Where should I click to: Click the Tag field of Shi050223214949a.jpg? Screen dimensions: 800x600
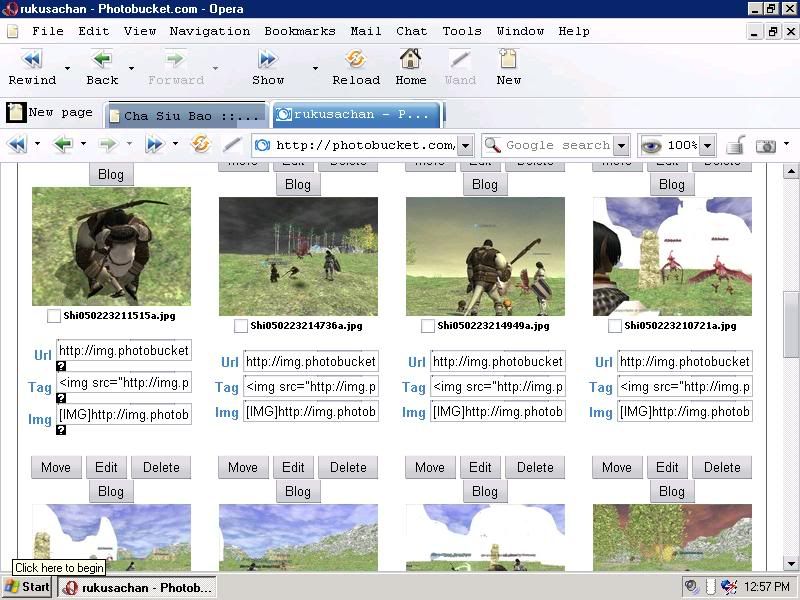pos(497,387)
